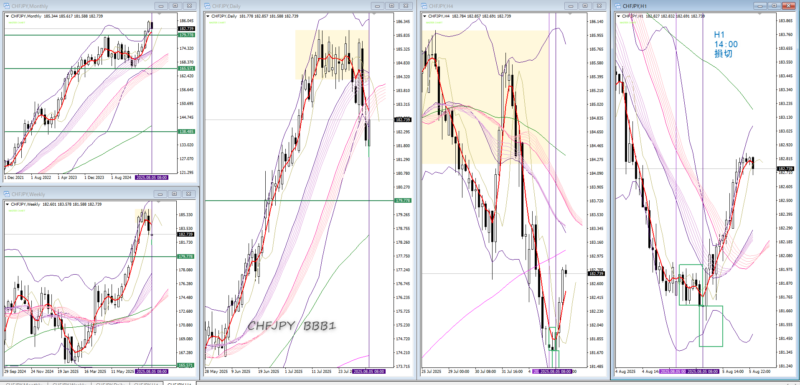Click the CHFJPY,Daily window title icon
This screenshot has height=385, width=800.
tap(208, 6)
